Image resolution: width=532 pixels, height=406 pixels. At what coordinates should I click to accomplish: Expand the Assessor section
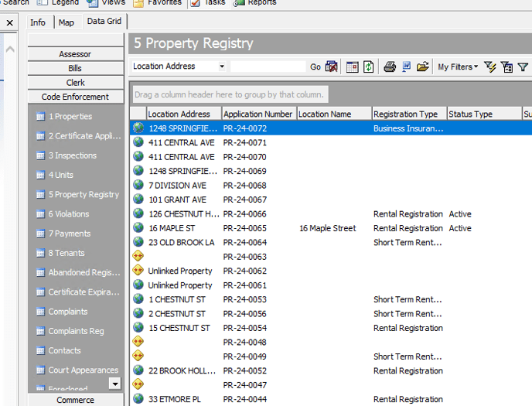pos(75,54)
